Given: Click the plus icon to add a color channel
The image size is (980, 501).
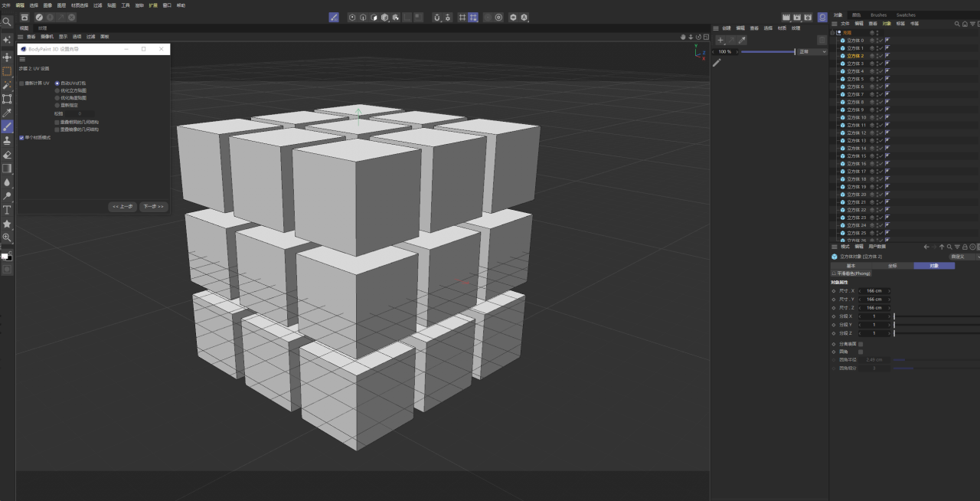Looking at the screenshot, I should (x=720, y=40).
